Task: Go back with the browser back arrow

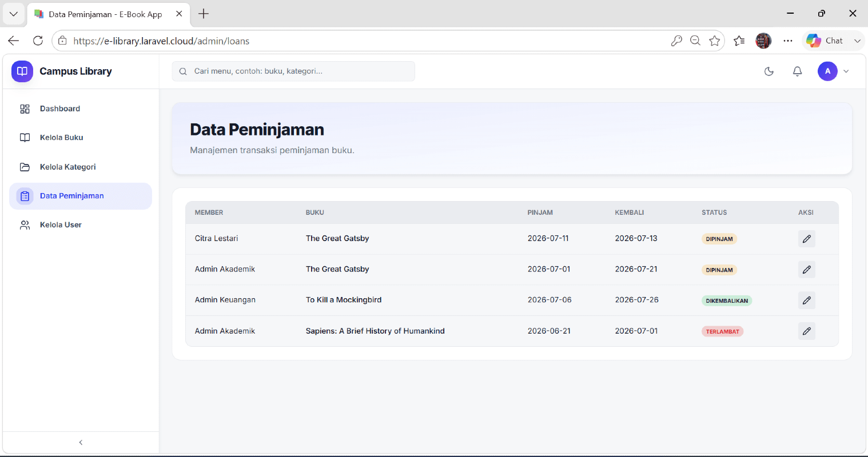Action: 14,41
